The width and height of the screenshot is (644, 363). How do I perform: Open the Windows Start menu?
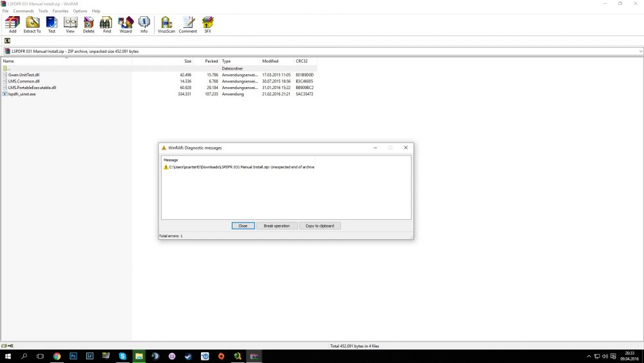tap(8, 357)
